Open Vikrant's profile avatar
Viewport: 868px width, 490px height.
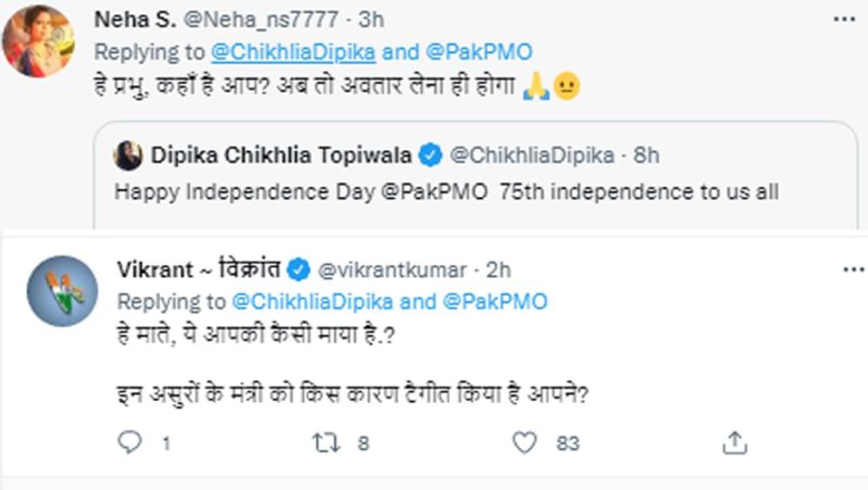(x=62, y=291)
